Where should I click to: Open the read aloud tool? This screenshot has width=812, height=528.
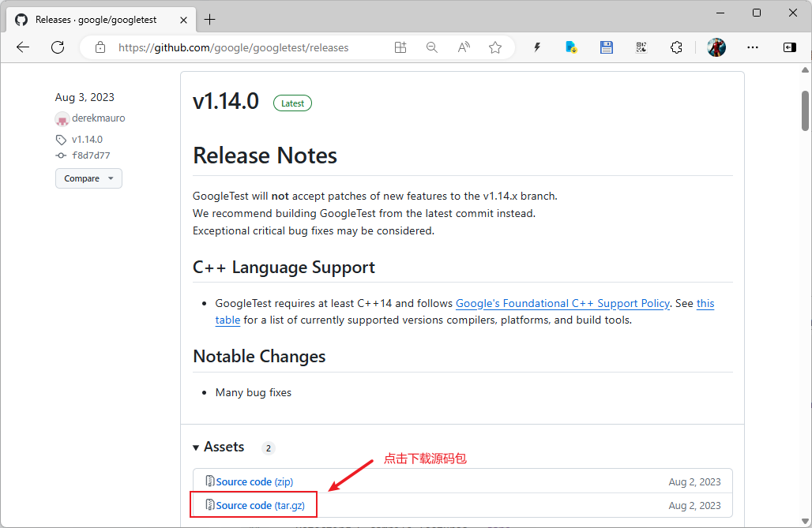tap(464, 47)
